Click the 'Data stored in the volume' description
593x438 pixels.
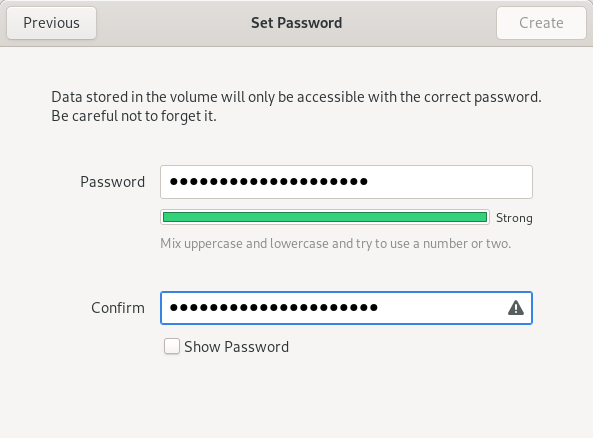tap(296, 97)
